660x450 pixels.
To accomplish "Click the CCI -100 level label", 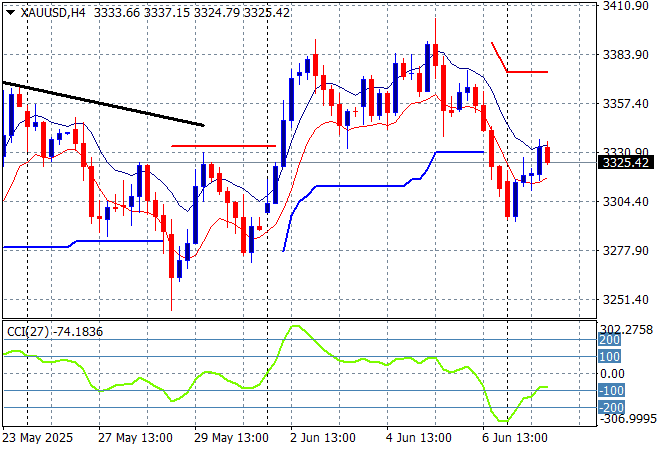I will 612,390.
